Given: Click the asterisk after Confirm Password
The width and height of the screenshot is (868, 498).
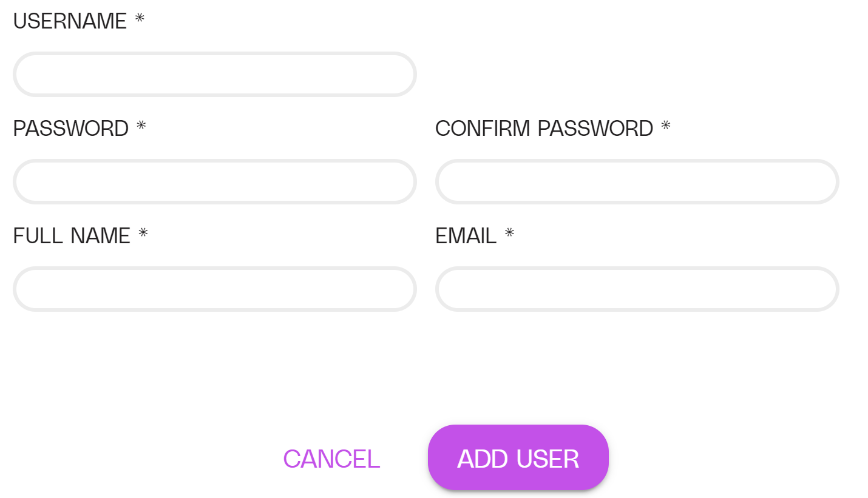Looking at the screenshot, I should [x=666, y=126].
